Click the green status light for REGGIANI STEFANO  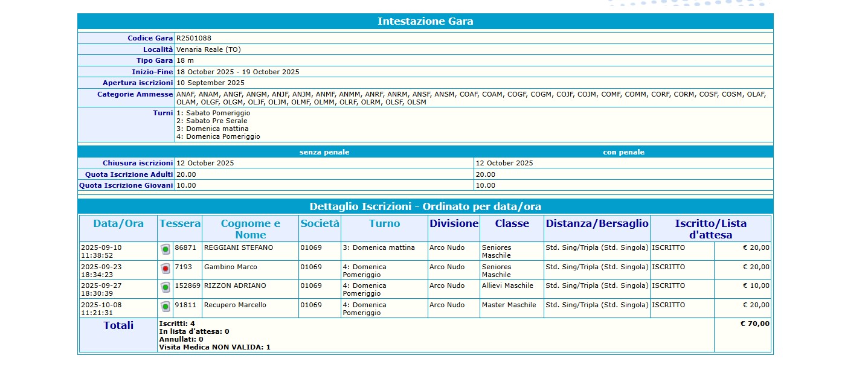click(166, 249)
